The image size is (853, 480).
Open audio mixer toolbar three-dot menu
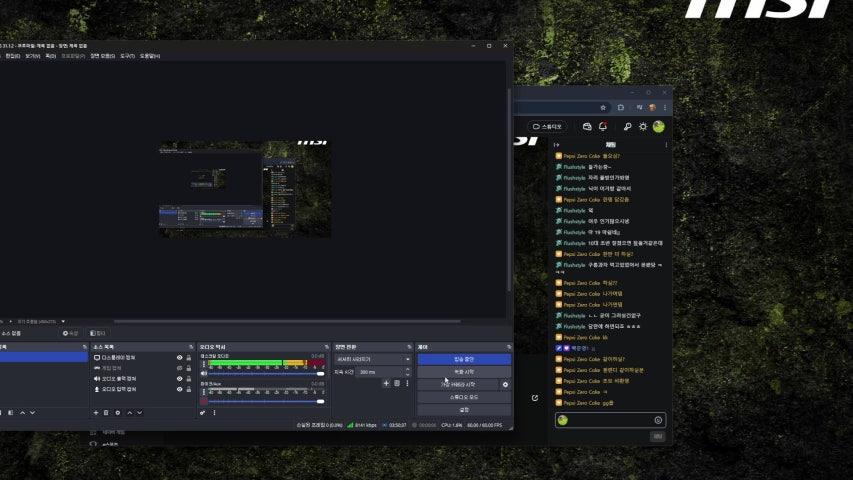(x=214, y=413)
